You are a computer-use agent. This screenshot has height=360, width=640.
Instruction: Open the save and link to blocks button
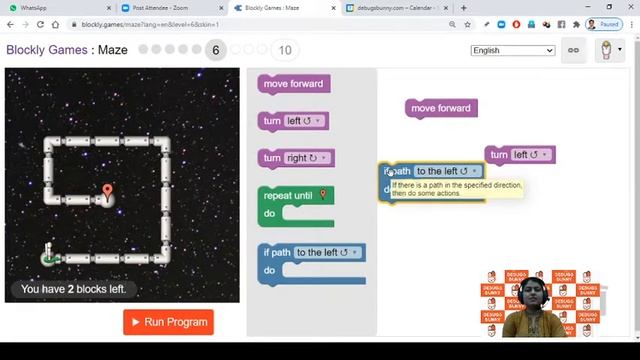click(x=573, y=50)
